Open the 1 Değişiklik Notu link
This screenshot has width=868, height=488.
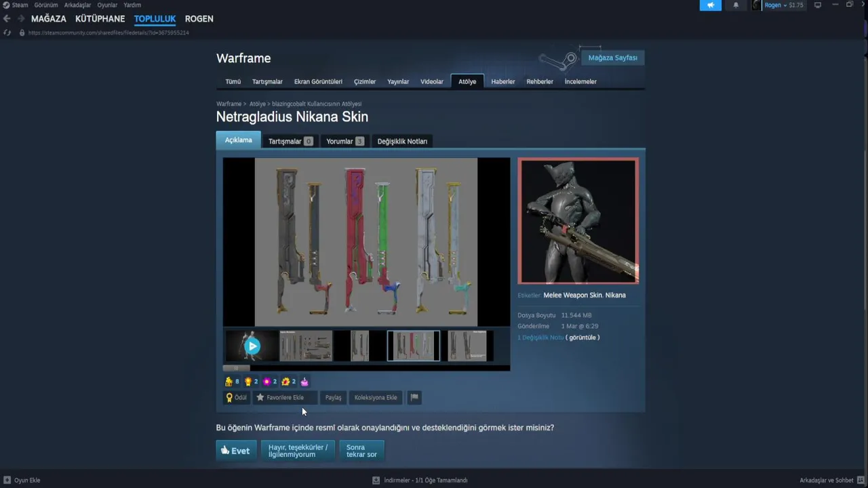[x=540, y=338]
